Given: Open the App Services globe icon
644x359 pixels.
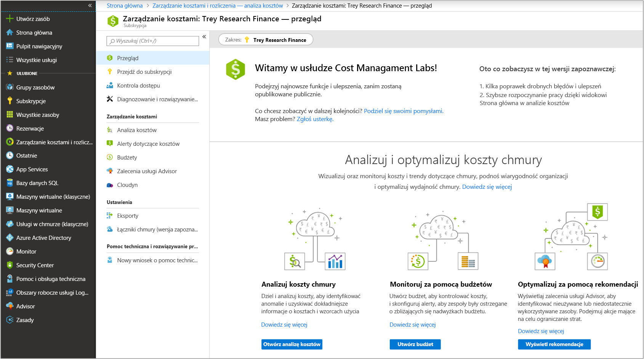Looking at the screenshot, I should [10, 169].
